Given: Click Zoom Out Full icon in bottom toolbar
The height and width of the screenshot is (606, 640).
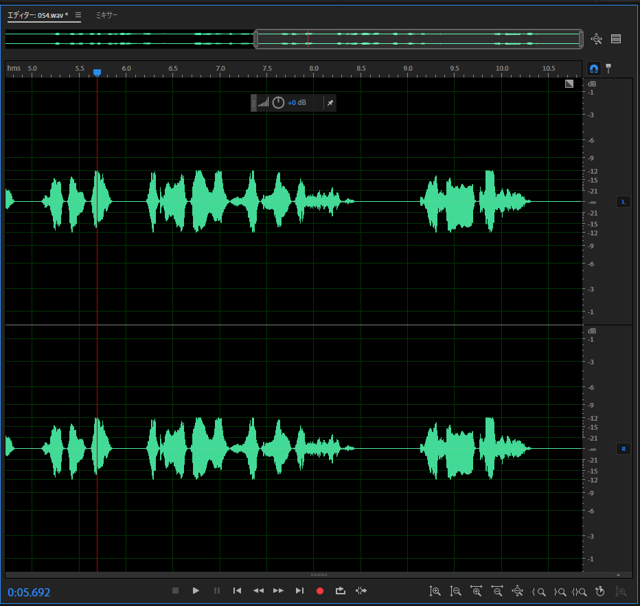Looking at the screenshot, I should coord(518,591).
